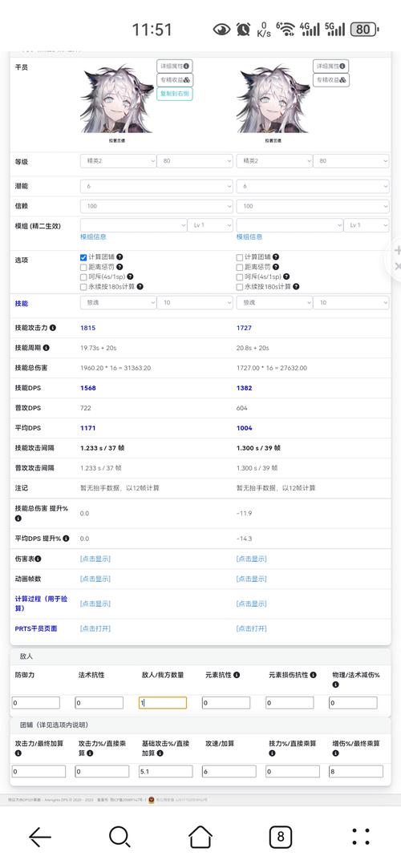Tap the browser back arrow icon
Viewport: 401px width, 868px height.
tap(40, 837)
